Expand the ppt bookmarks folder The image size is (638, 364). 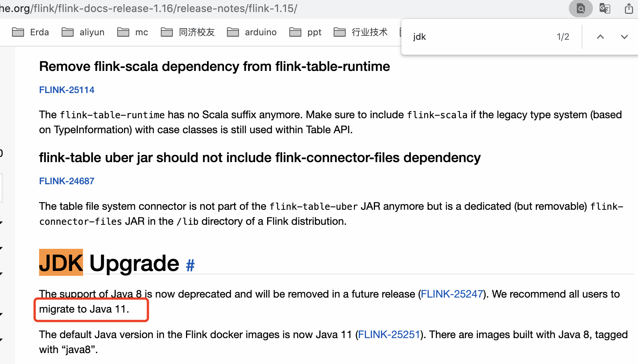pos(305,32)
